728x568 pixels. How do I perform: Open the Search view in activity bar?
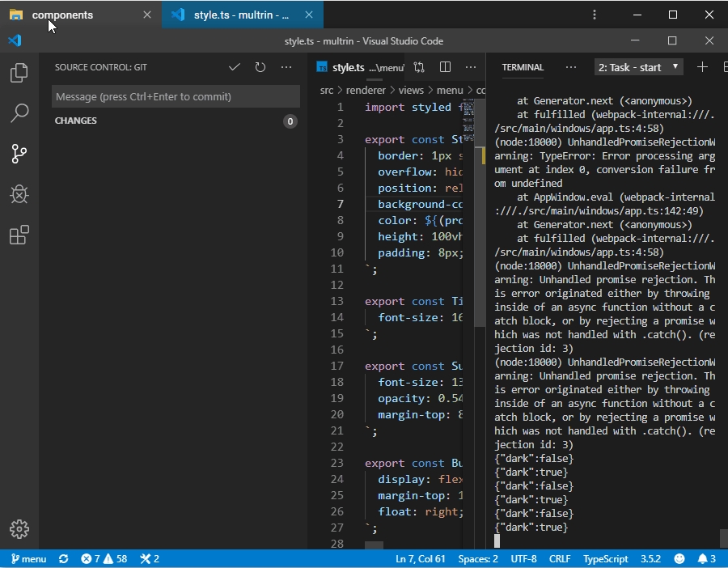coord(19,113)
